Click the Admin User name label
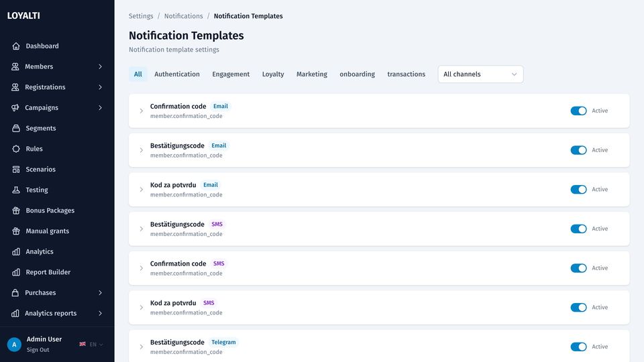The image size is (644, 362). [x=44, y=339]
